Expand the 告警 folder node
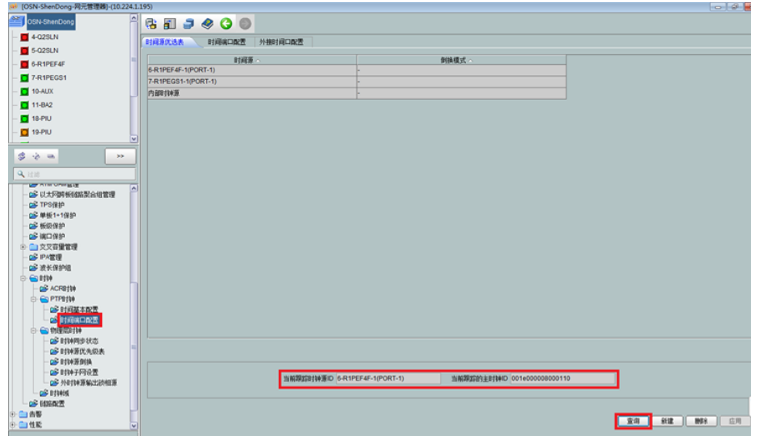This screenshot has height=438, width=758. (x=13, y=414)
